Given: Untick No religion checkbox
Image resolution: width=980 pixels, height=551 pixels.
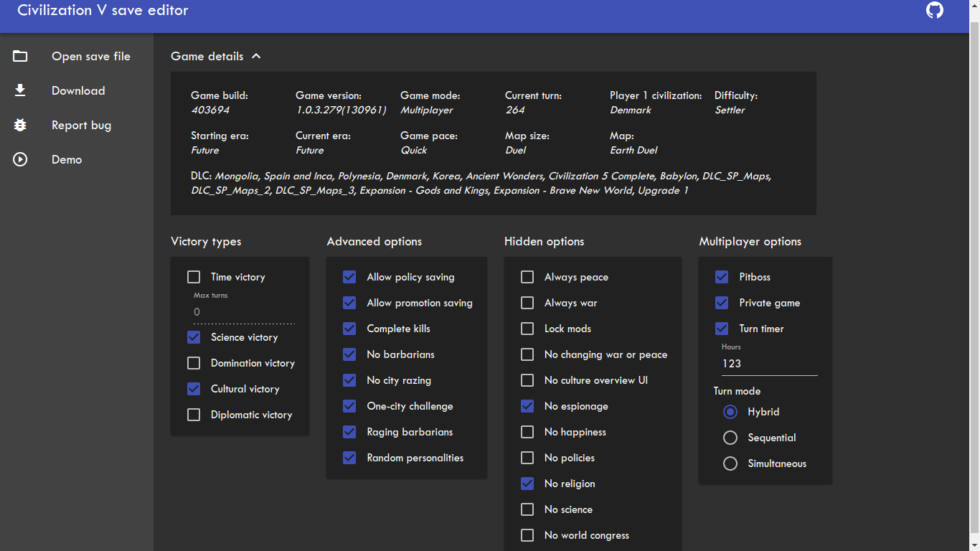Looking at the screenshot, I should pos(527,484).
